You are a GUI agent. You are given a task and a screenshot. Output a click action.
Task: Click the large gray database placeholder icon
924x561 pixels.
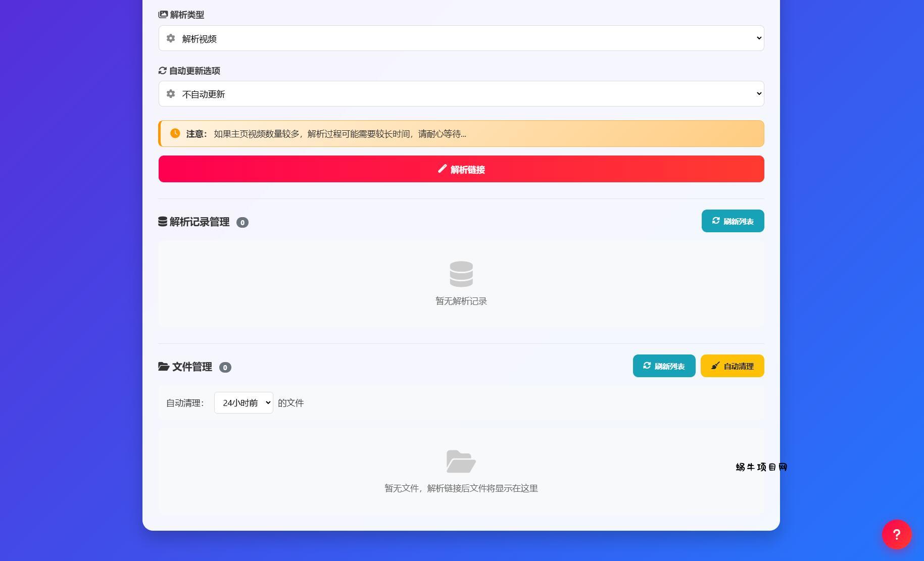(461, 274)
